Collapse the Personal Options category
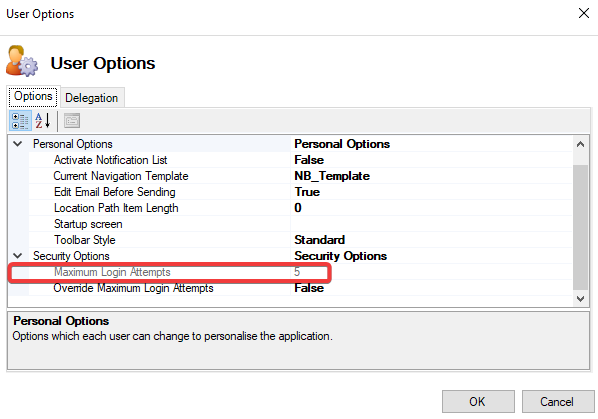This screenshot has height=419, width=598. click(x=18, y=144)
